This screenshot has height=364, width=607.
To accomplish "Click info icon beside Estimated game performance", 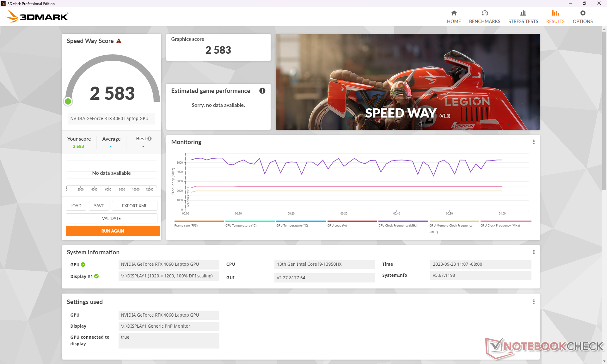I will coord(262,91).
